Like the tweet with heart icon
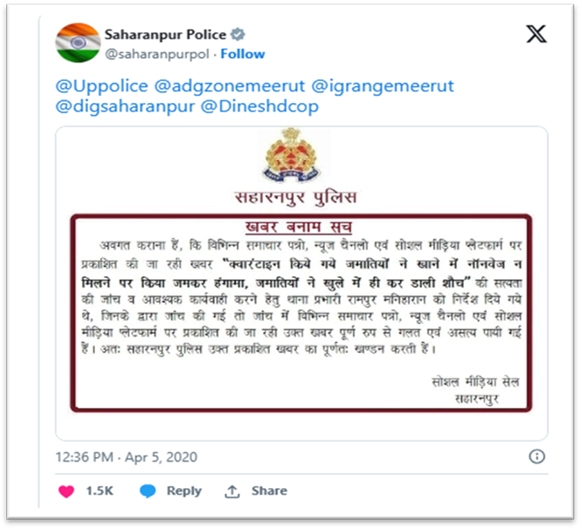 pyautogui.click(x=66, y=491)
